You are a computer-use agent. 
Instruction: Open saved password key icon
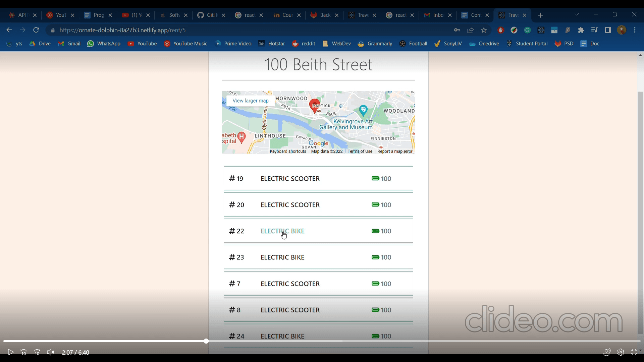point(457,30)
